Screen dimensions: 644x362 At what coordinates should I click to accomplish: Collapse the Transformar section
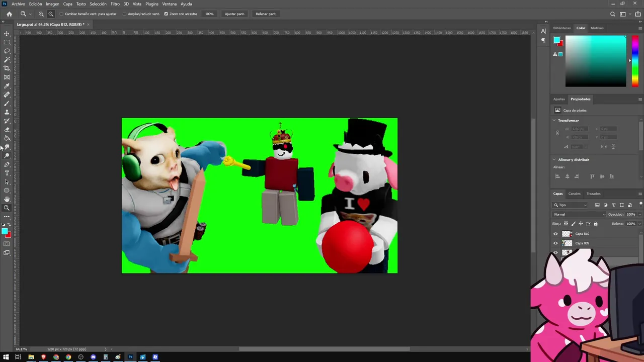(554, 121)
